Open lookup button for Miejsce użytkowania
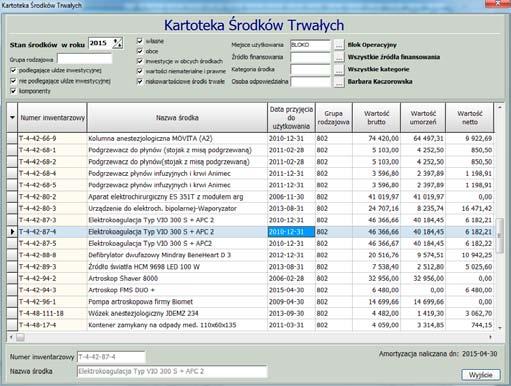This screenshot has width=511, height=386. tap(339, 45)
